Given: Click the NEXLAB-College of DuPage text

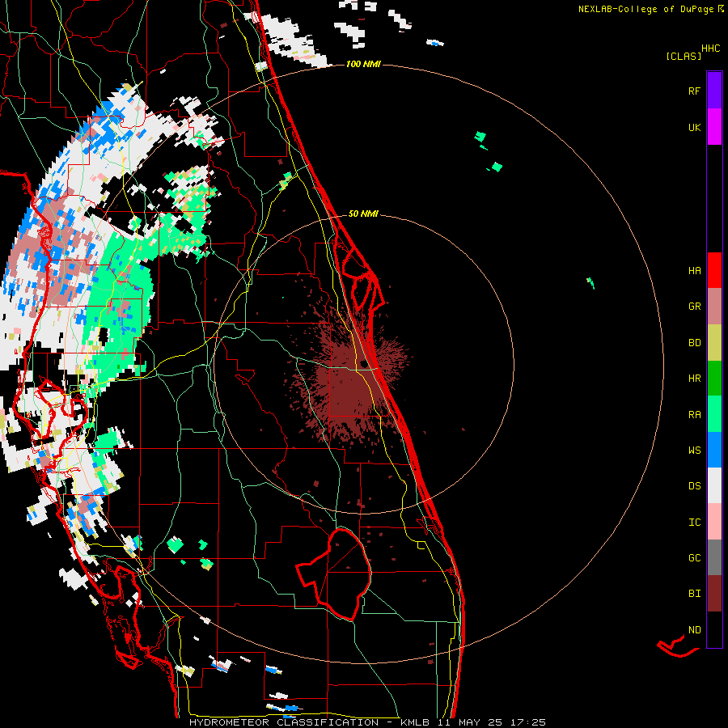Looking at the screenshot, I should click(647, 9).
